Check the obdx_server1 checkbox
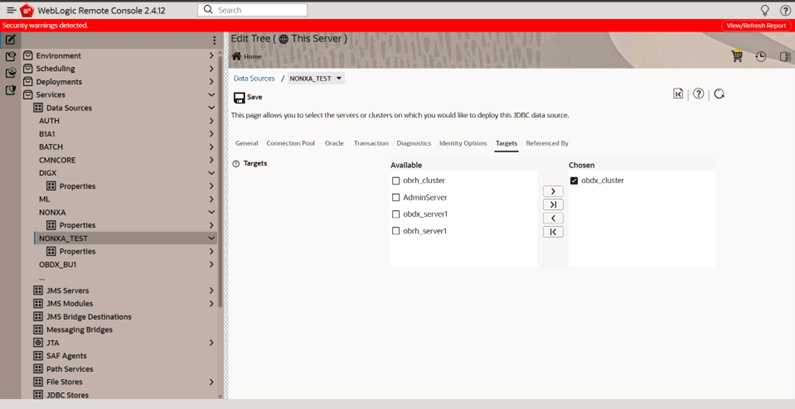 click(x=396, y=214)
